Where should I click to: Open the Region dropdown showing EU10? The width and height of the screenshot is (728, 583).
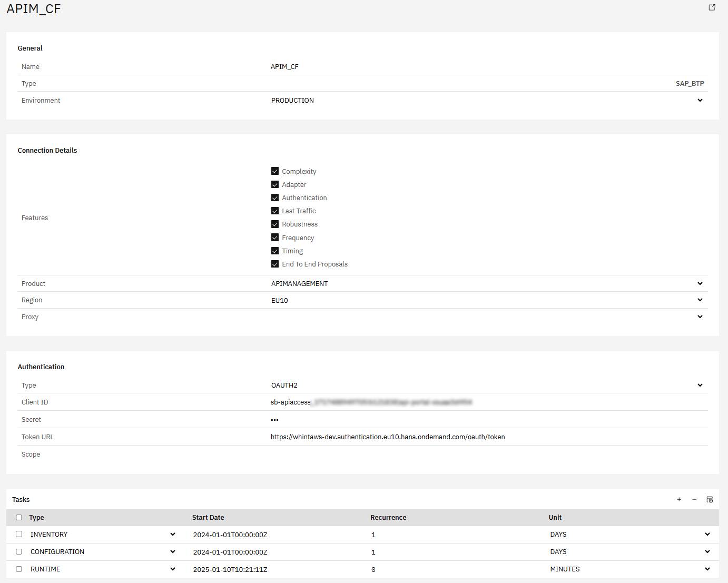(x=700, y=300)
